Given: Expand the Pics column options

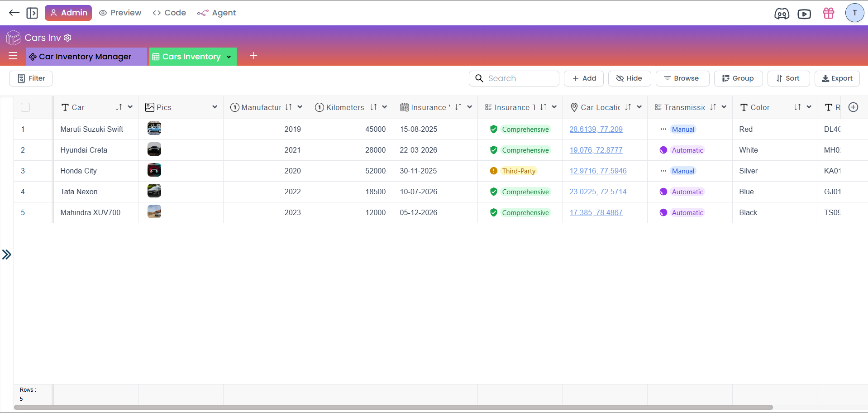Looking at the screenshot, I should 215,107.
